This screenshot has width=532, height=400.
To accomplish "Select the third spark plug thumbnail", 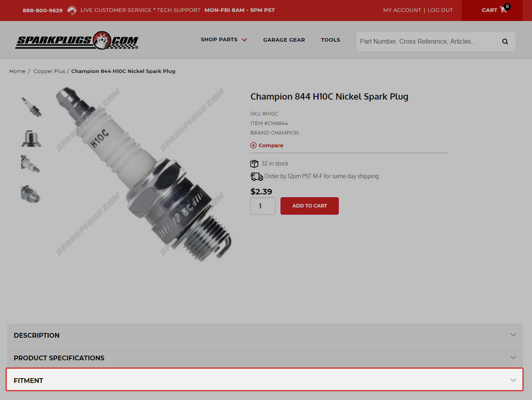I will tap(31, 163).
